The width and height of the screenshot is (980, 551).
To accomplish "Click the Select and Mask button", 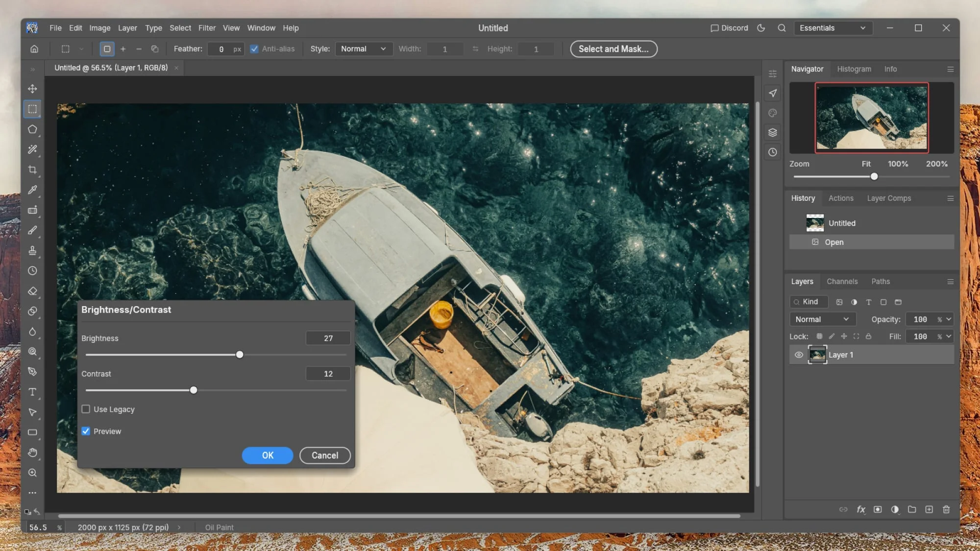I will (613, 49).
